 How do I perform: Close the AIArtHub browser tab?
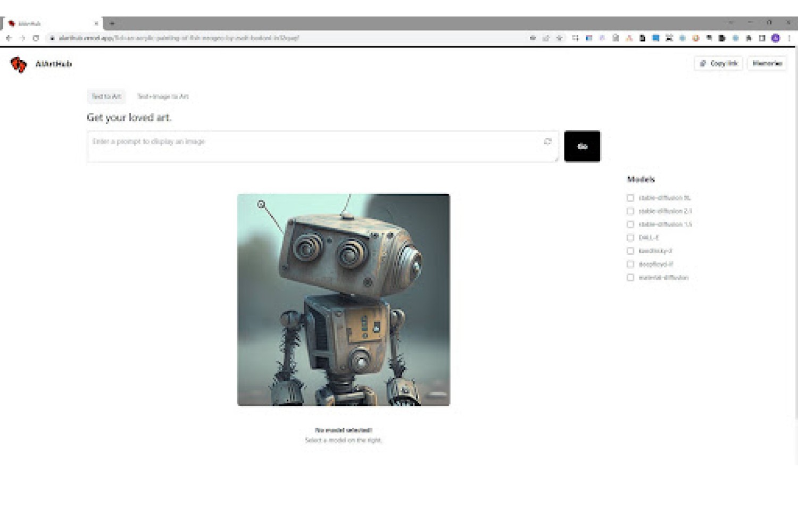96,23
